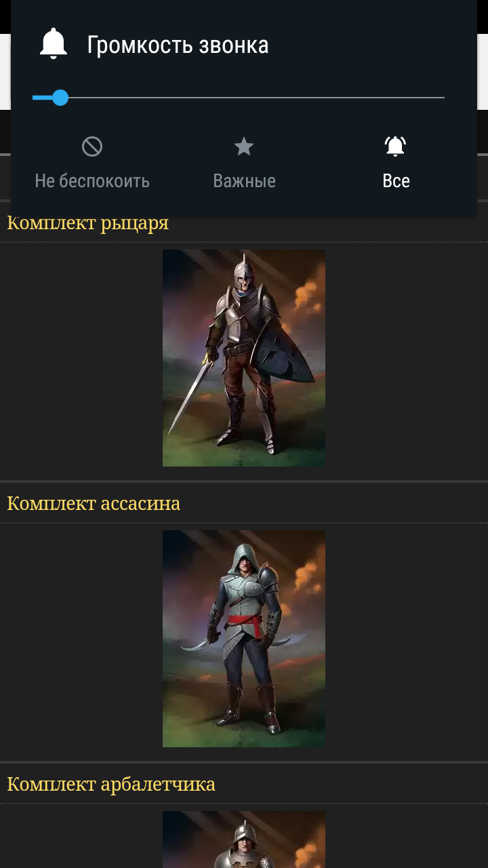Click the middle of the ringer volume track
This screenshot has width=488, height=868.
(239, 98)
